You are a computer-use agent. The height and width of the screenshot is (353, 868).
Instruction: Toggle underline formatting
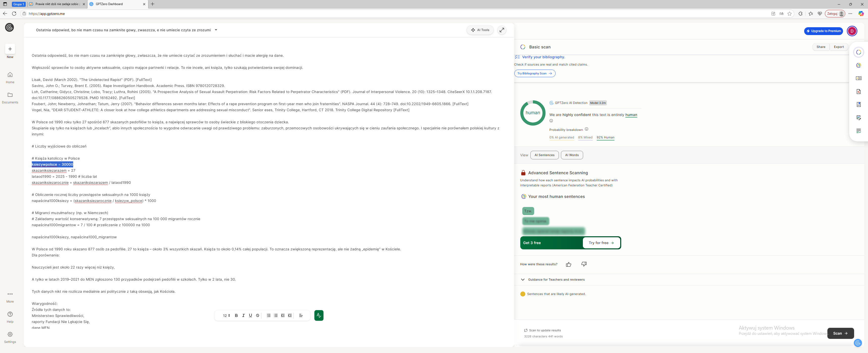(250, 316)
